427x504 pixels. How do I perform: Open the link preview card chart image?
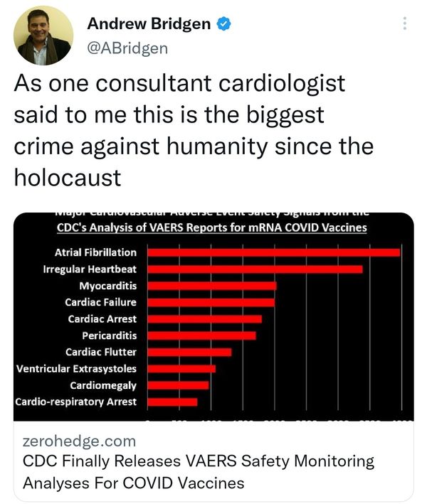(213, 316)
